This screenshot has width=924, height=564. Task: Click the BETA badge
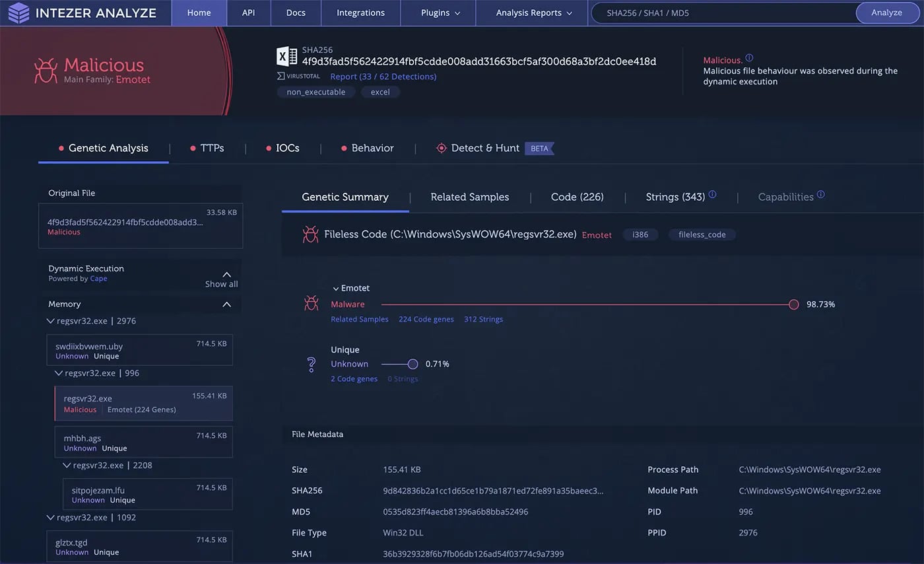(539, 149)
